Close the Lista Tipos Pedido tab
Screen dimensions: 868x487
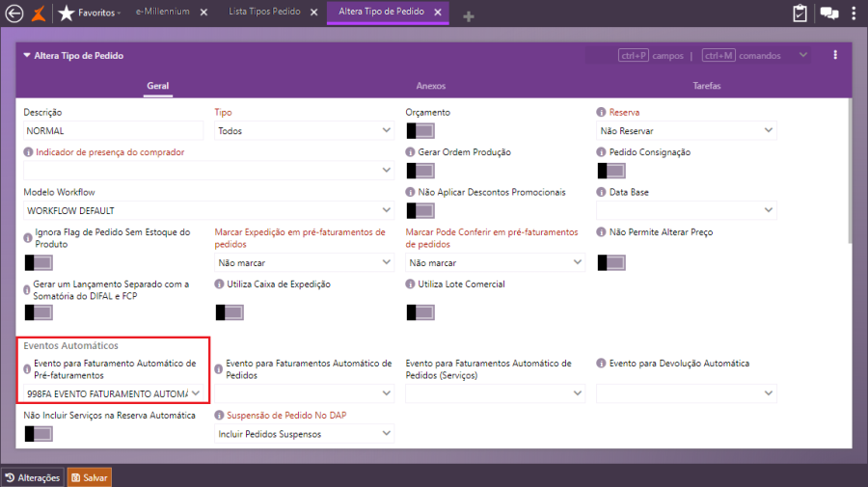click(x=313, y=12)
